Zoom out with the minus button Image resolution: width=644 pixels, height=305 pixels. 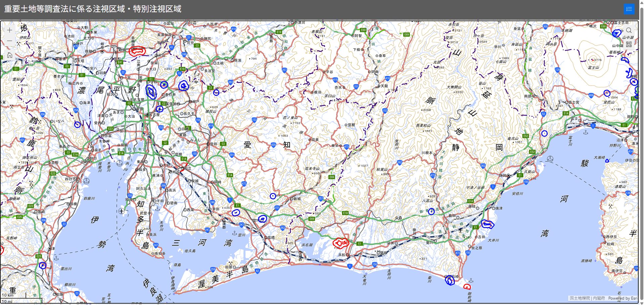pos(9,41)
